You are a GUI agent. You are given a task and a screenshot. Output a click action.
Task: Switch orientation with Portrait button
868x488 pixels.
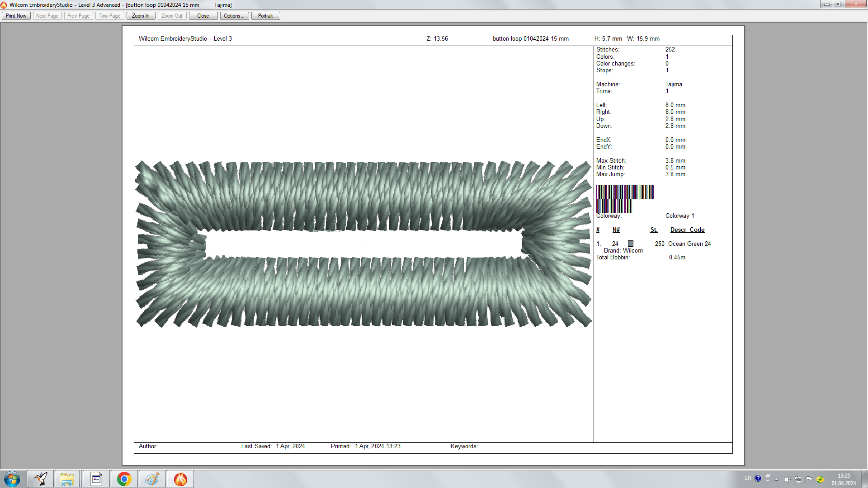point(265,16)
